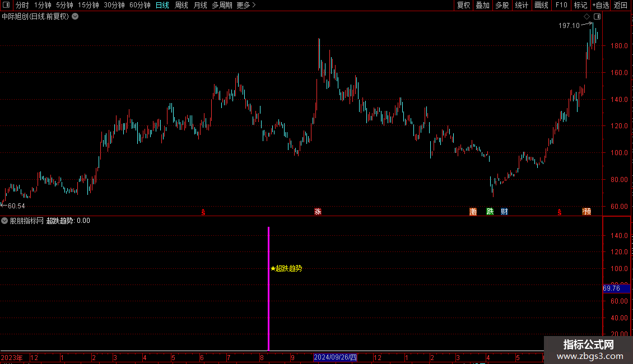Click the 超跌趋势: 0.00 value label
The height and width of the screenshot is (364, 633).
pyautogui.click(x=68, y=221)
